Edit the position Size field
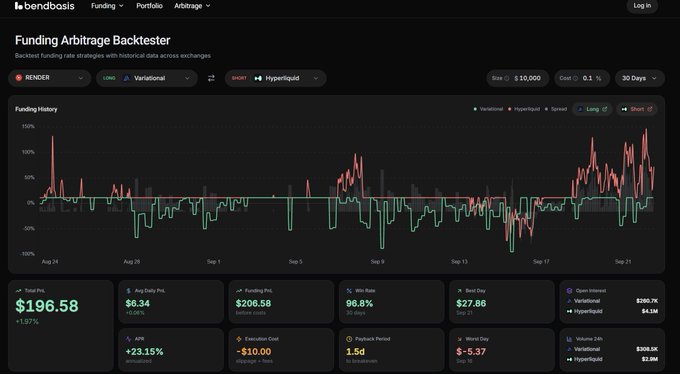 [x=517, y=78]
